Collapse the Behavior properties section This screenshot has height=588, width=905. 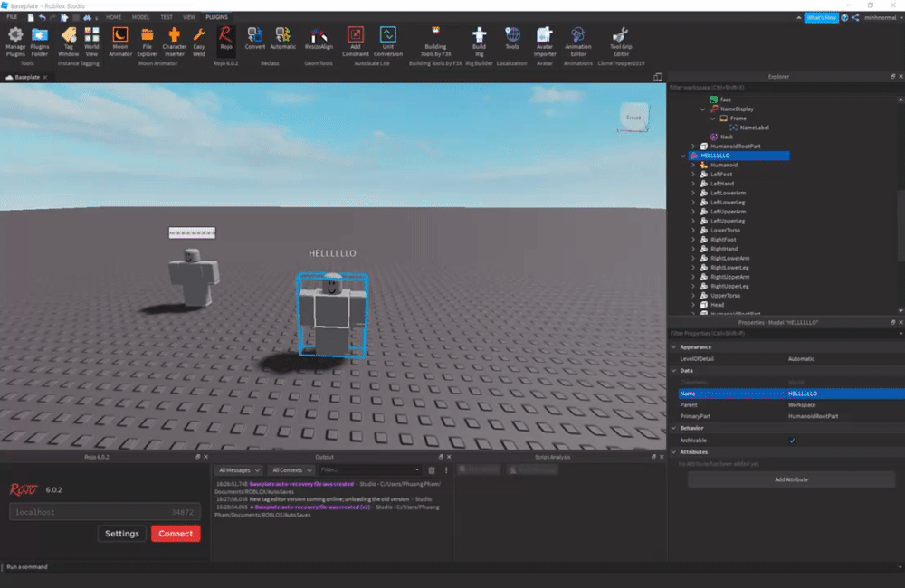[673, 428]
